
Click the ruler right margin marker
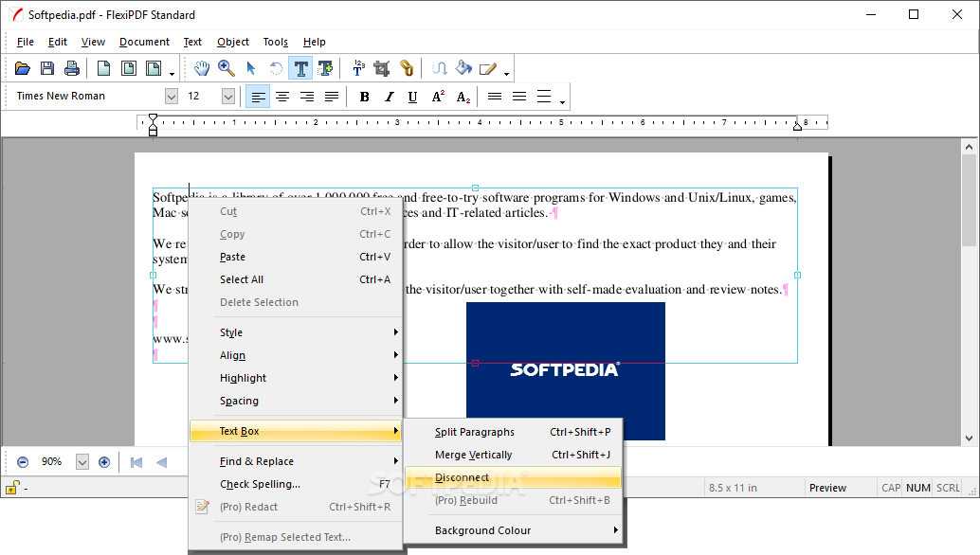pos(797,125)
